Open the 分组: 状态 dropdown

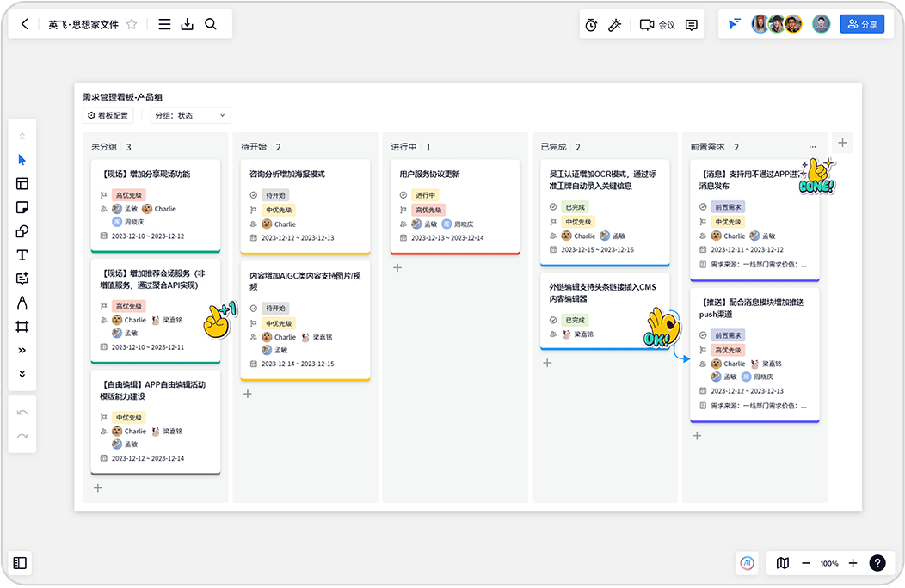click(190, 115)
